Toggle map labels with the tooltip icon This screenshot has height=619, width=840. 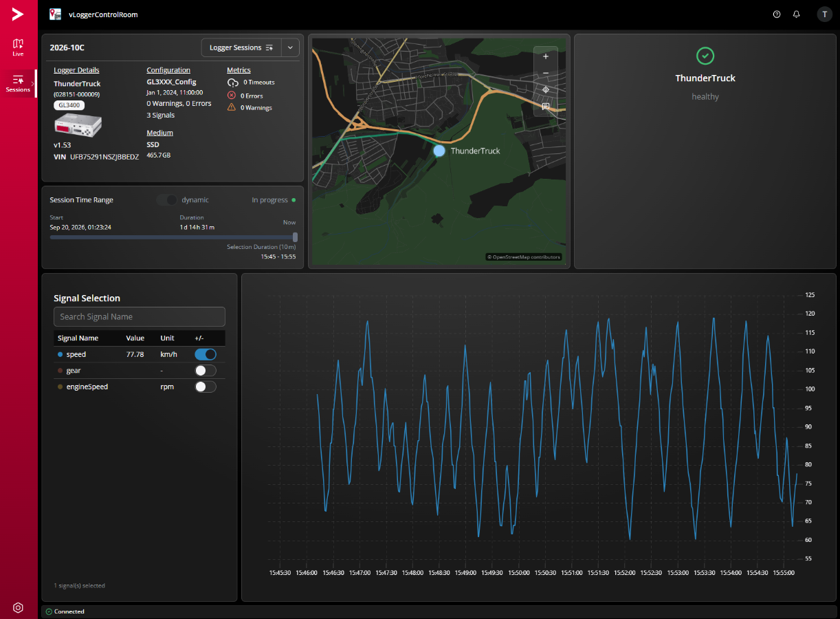546,107
